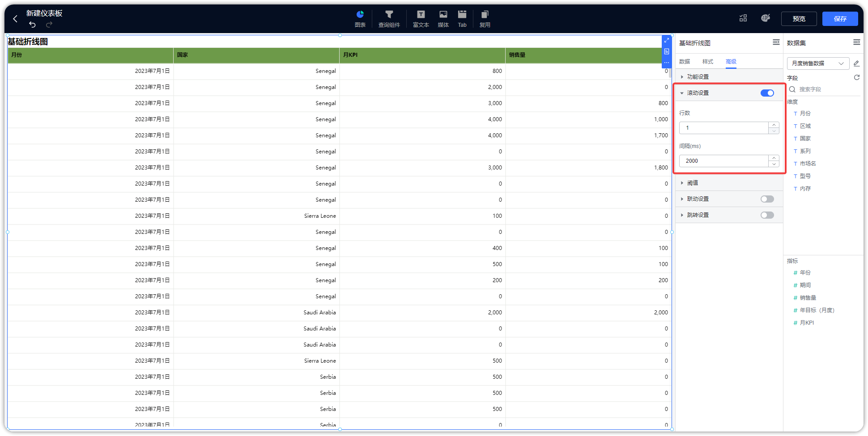Click the 新建仪表板 dashboard name

click(44, 13)
